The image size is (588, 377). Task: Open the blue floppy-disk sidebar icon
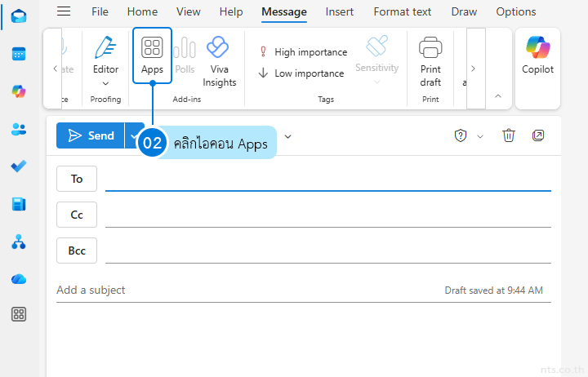point(19,204)
